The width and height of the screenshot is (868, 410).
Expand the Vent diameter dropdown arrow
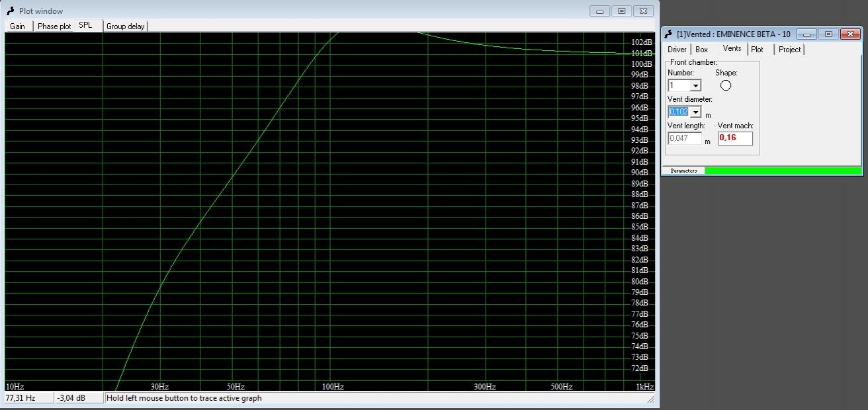[695, 112]
